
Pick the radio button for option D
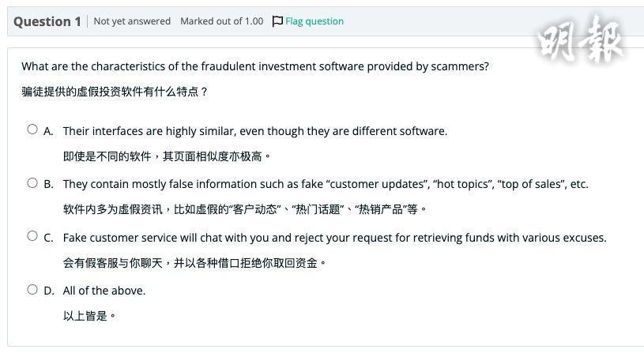click(32, 290)
